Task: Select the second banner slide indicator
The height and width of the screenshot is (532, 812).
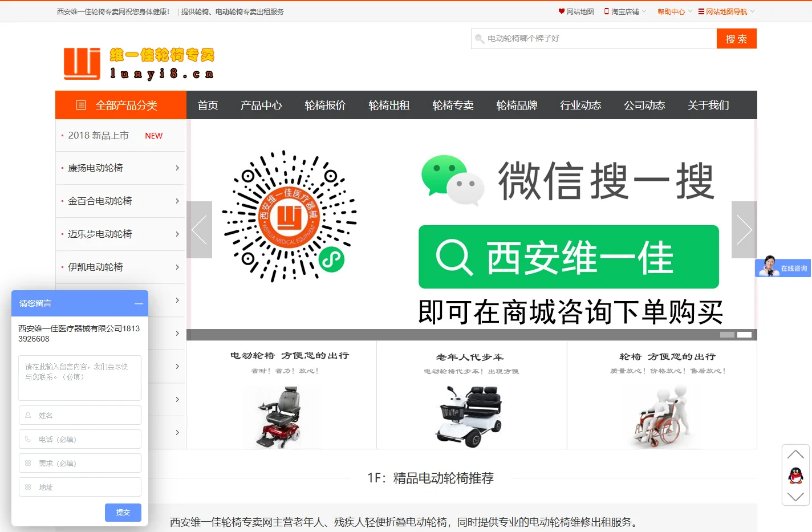Action: 744,335
